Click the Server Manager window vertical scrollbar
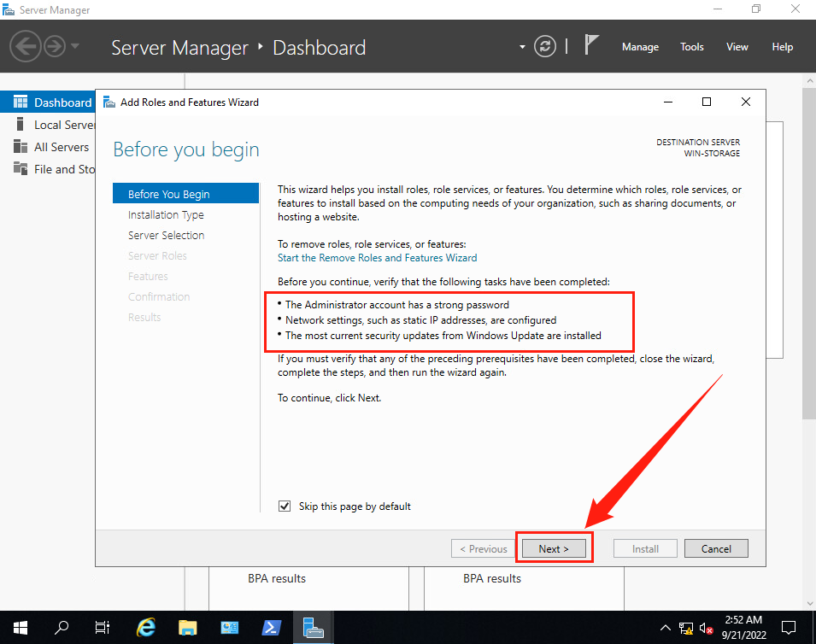 tap(809, 252)
